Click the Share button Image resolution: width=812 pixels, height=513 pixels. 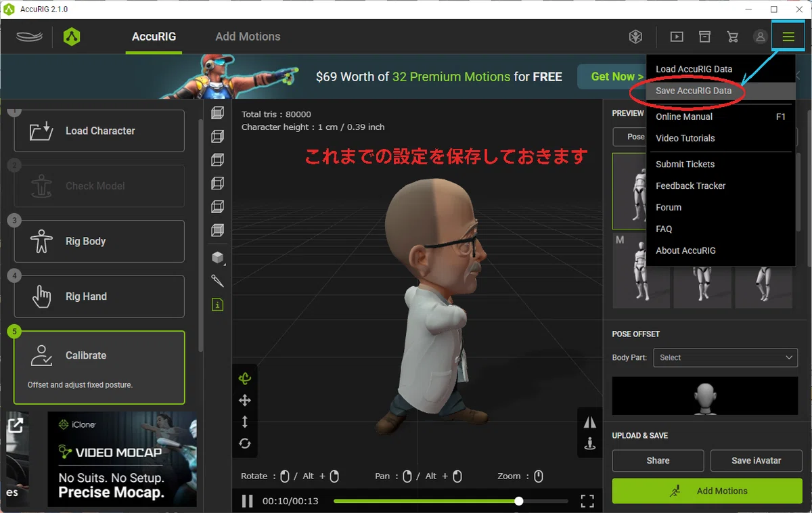pos(658,460)
